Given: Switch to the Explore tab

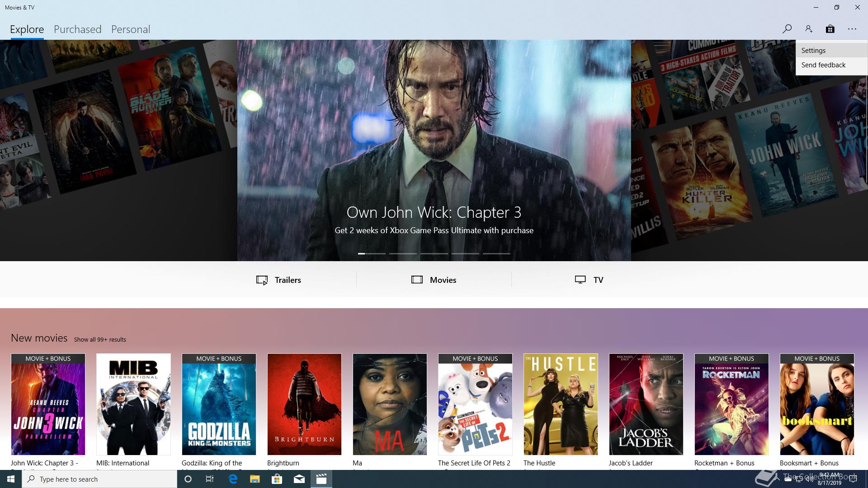Looking at the screenshot, I should (x=27, y=29).
